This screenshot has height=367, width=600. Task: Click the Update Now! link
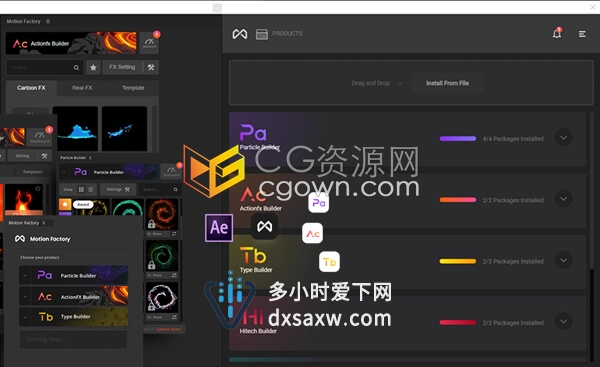pos(168,329)
